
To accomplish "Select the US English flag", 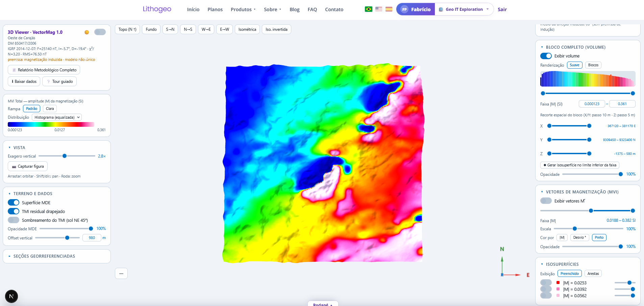I will (379, 9).
